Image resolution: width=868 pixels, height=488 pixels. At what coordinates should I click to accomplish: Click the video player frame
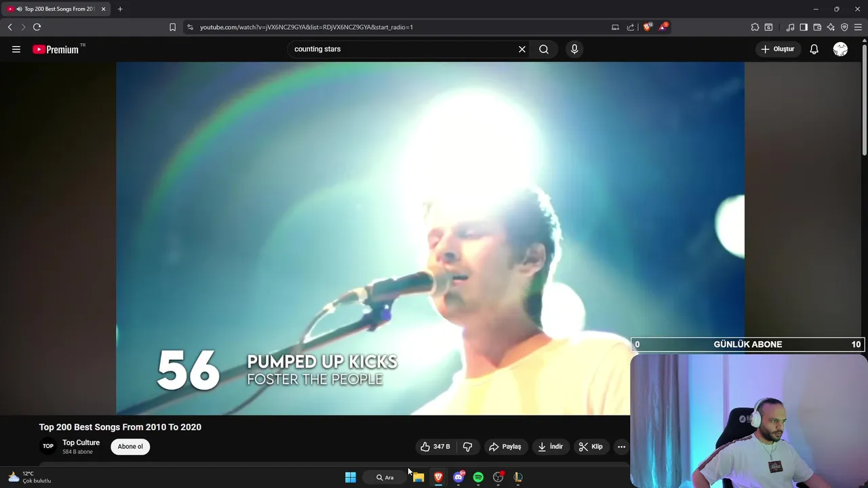tap(430, 238)
